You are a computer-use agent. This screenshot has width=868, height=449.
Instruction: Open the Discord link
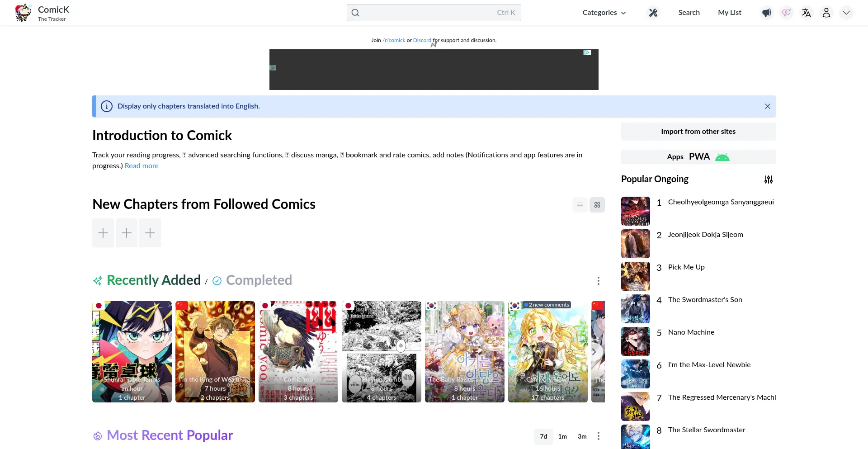point(422,40)
